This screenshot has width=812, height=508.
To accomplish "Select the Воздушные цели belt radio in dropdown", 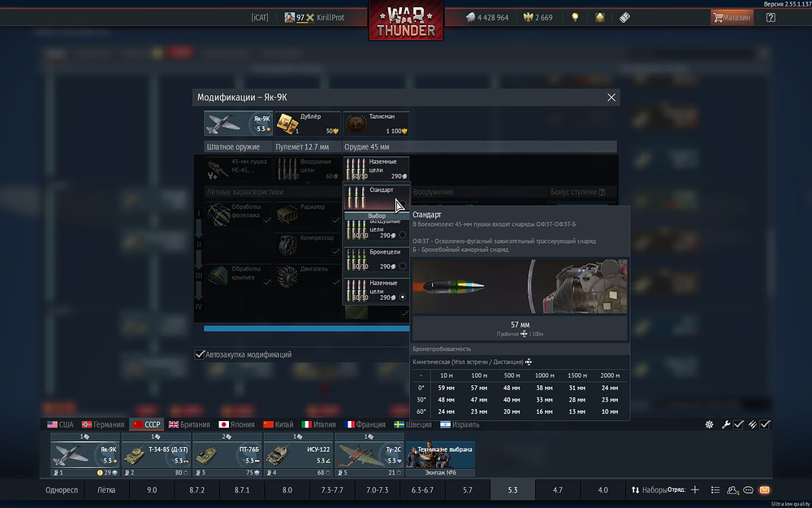I will click(403, 235).
